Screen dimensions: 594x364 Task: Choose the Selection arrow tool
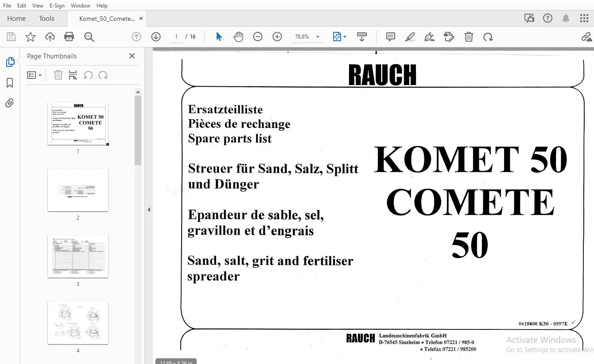coord(219,37)
